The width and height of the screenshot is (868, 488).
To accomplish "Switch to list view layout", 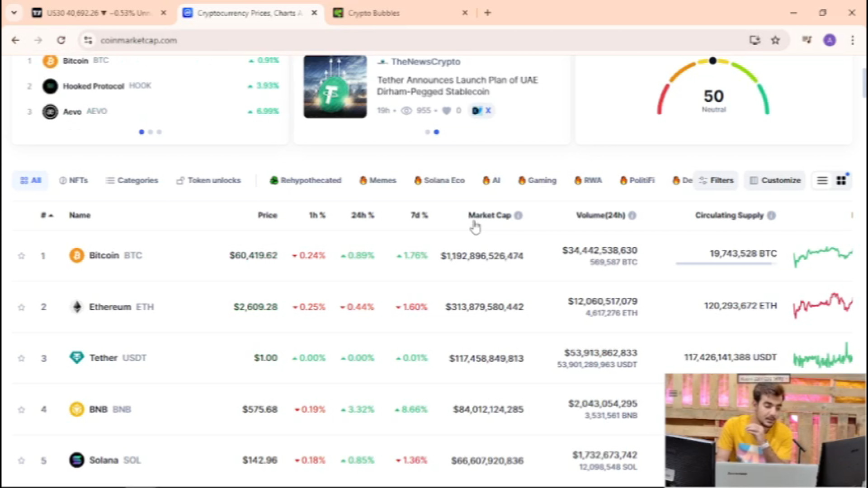I will 822,181.
